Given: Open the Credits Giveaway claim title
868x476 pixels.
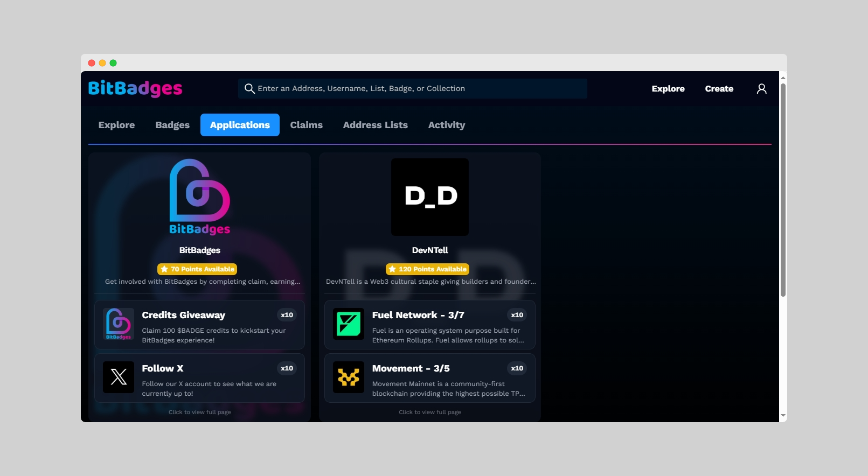Looking at the screenshot, I should [x=184, y=315].
